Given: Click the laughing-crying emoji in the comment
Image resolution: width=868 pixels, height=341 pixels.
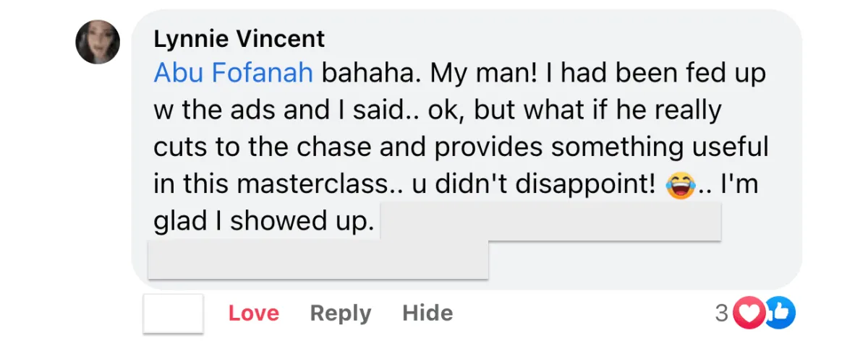Looking at the screenshot, I should click(x=680, y=184).
